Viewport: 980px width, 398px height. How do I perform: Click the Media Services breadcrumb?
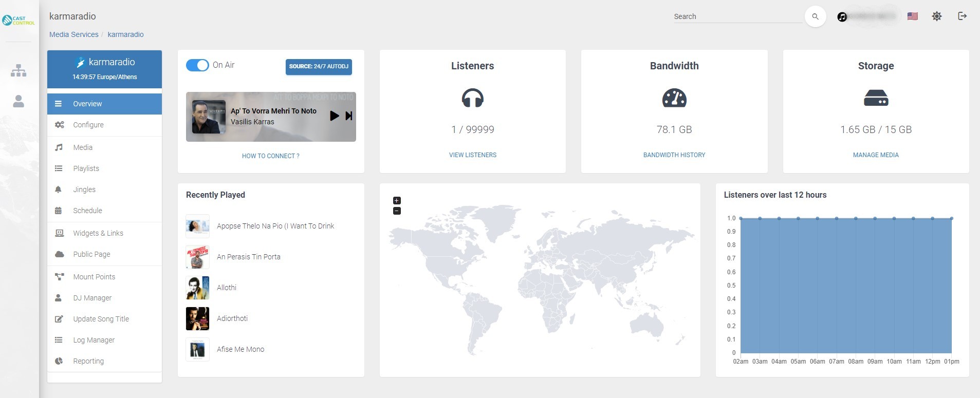point(73,34)
